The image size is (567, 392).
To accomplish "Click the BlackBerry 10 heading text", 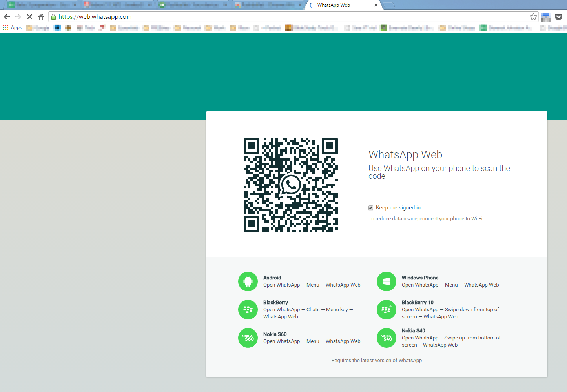I will (418, 303).
